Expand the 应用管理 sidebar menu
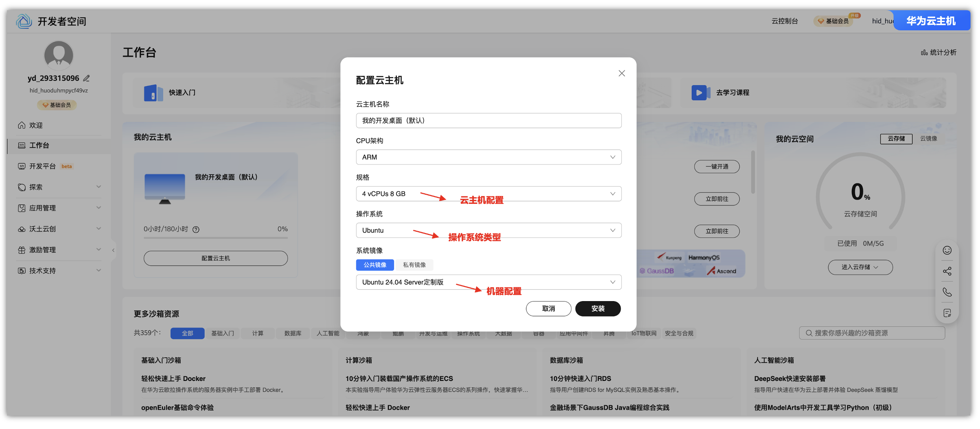Image resolution: width=980 pixels, height=429 pixels. coord(99,207)
